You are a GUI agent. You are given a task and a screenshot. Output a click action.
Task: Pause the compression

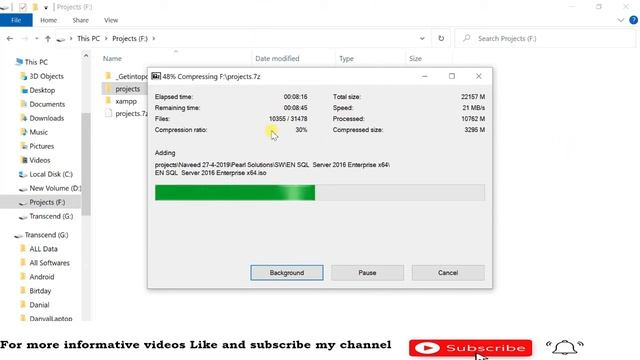coord(367,273)
